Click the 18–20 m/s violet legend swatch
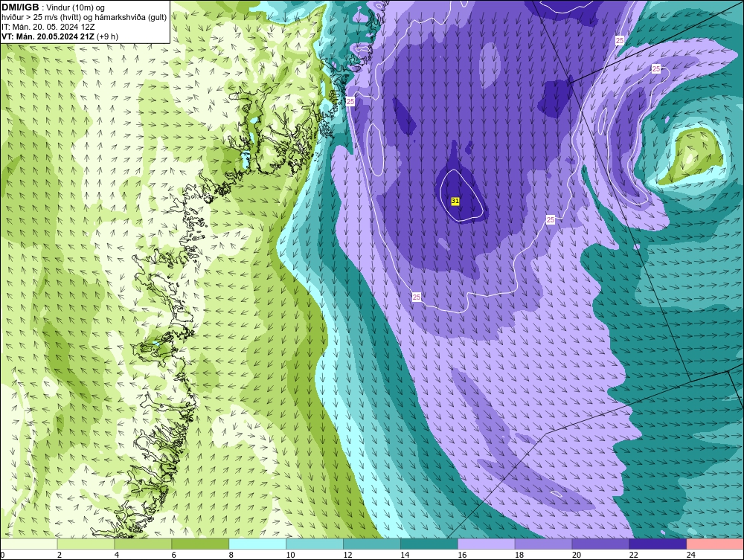 543,544
